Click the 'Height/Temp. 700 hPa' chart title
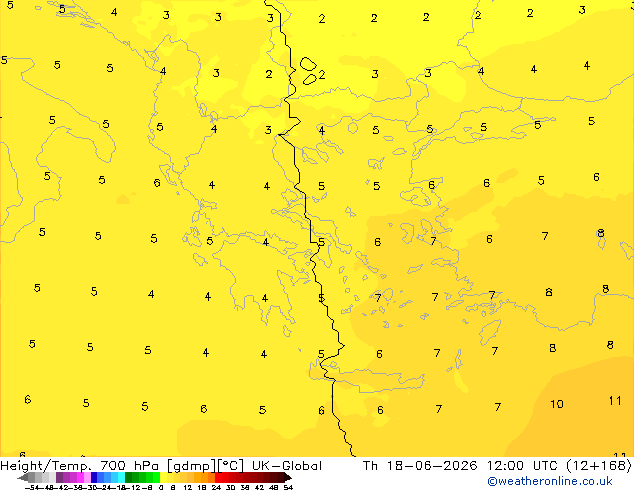The image size is (634, 490). point(81,466)
